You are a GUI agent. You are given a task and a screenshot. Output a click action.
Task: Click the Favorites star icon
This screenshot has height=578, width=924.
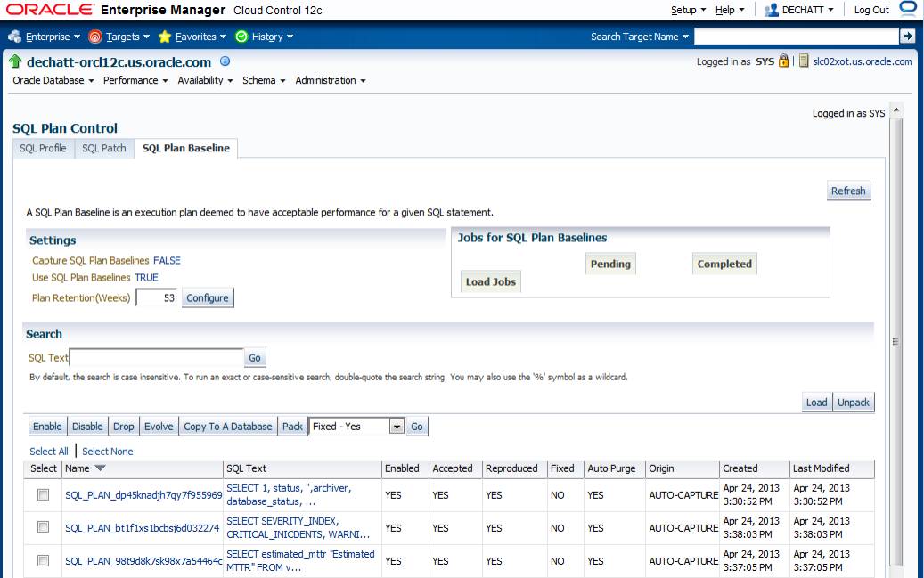coord(165,37)
